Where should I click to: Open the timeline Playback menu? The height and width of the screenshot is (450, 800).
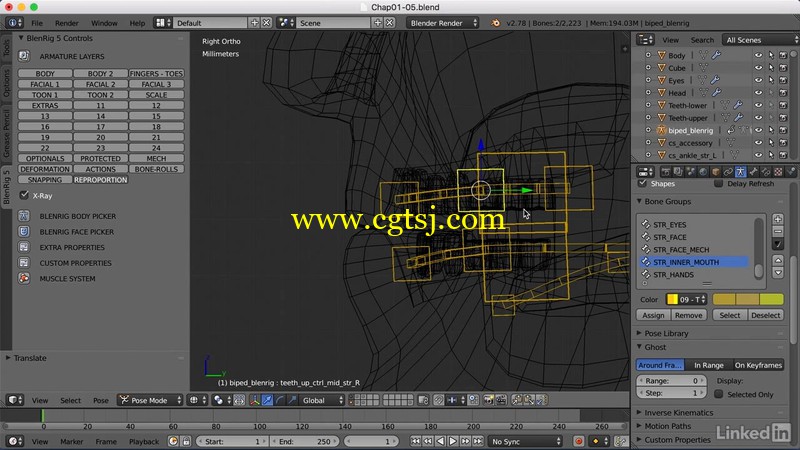point(144,441)
